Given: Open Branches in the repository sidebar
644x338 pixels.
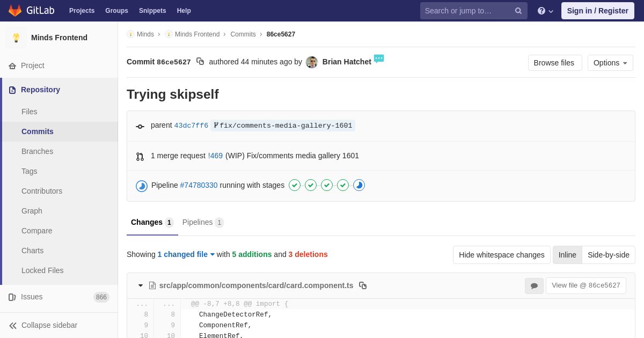Looking at the screenshot, I should pos(37,151).
